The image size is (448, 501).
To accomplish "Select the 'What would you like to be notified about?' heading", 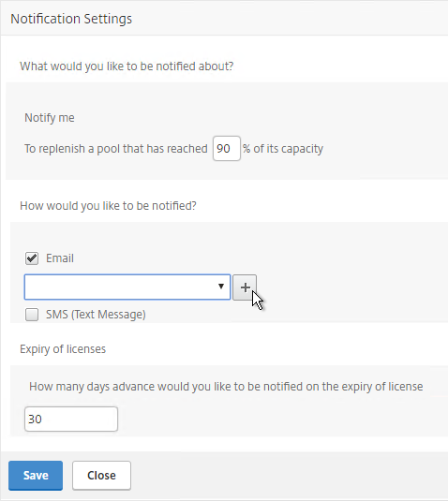I will (x=127, y=66).
